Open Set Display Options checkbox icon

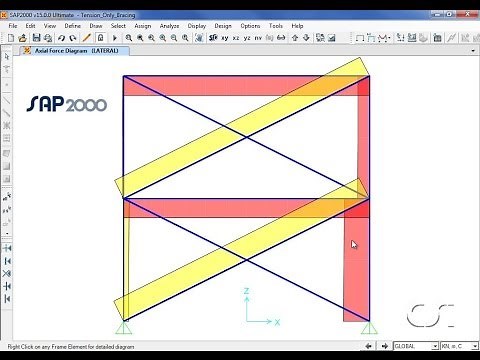[x=332, y=38]
